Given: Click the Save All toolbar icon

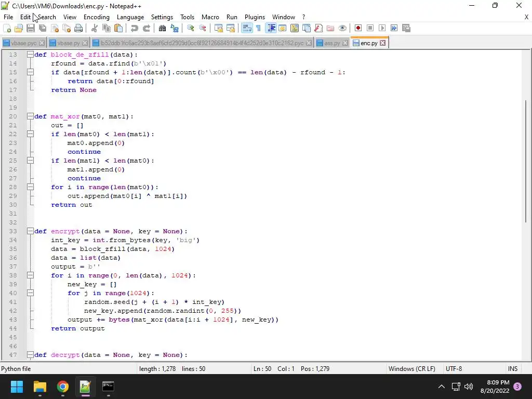Looking at the screenshot, I should [x=43, y=28].
